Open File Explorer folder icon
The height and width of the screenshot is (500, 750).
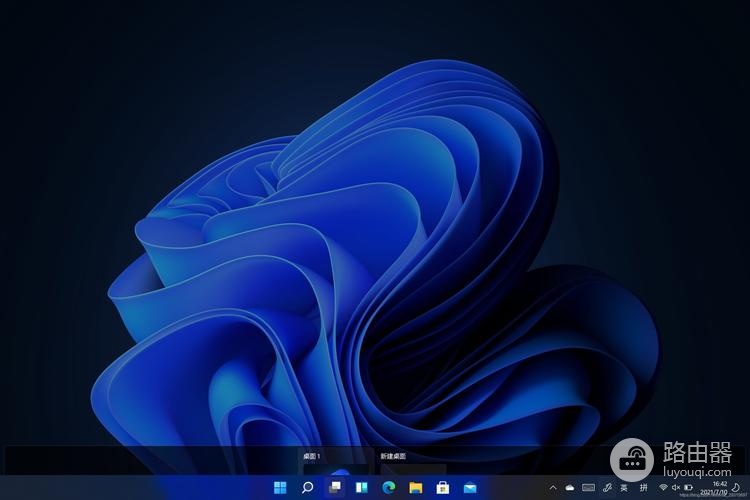pyautogui.click(x=416, y=488)
